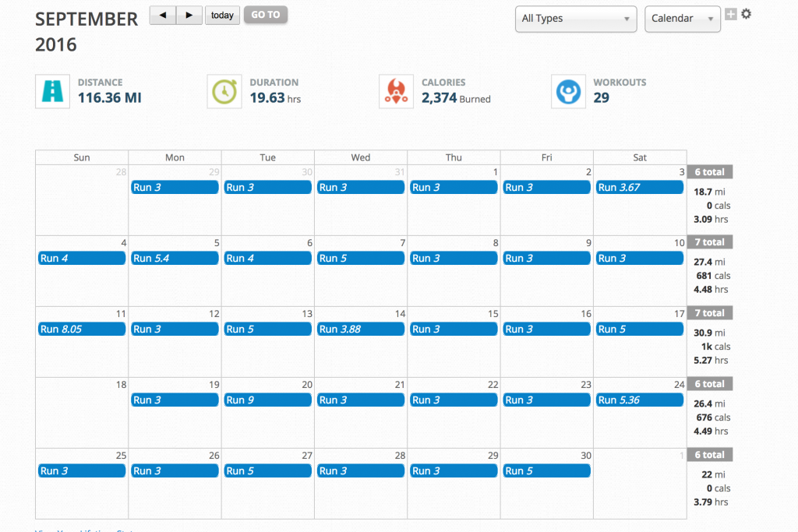Open the Run 3 entry on Sept 28
Image resolution: width=798 pixels, height=532 pixels.
(x=360, y=471)
